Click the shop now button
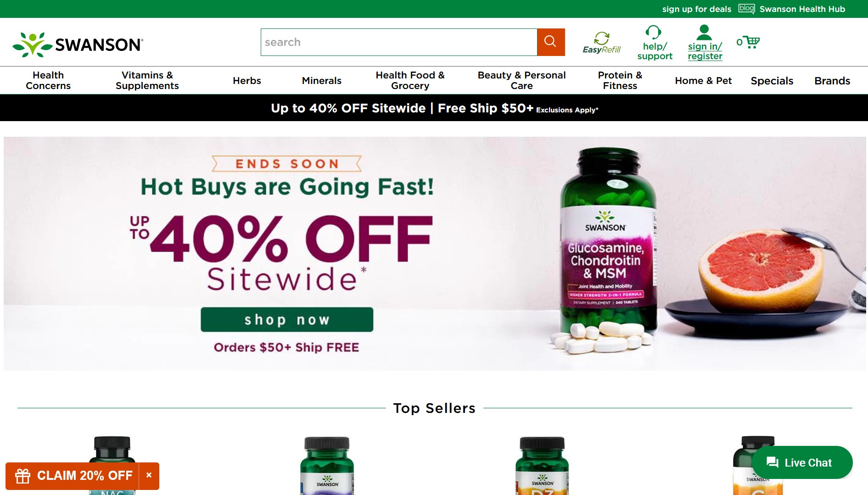 [x=287, y=319]
